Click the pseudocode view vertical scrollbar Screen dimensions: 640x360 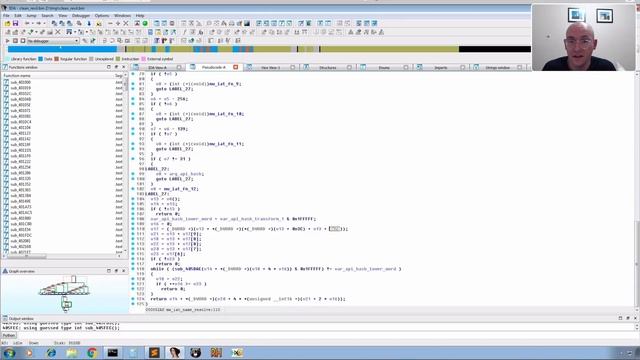[x=637, y=190]
